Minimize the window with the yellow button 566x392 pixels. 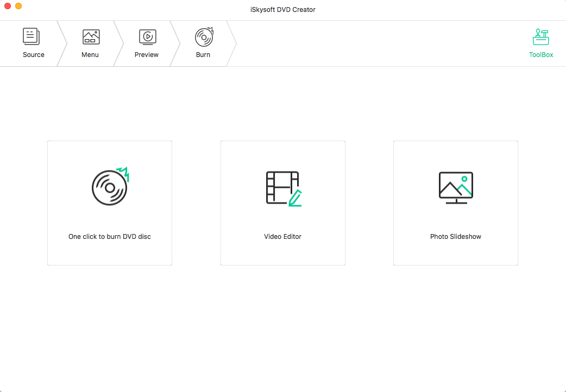pos(18,6)
